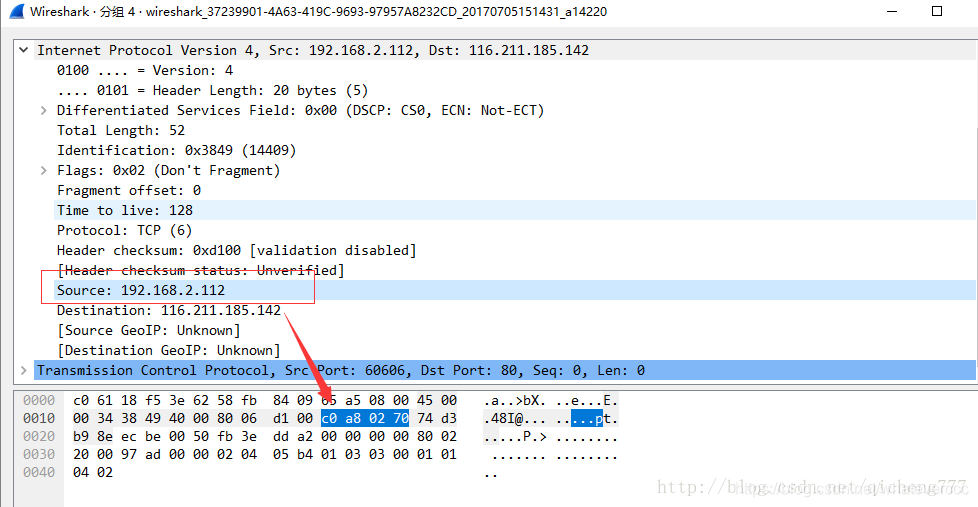Click hex bytes 'b9 8e' in row 0020

point(92,437)
